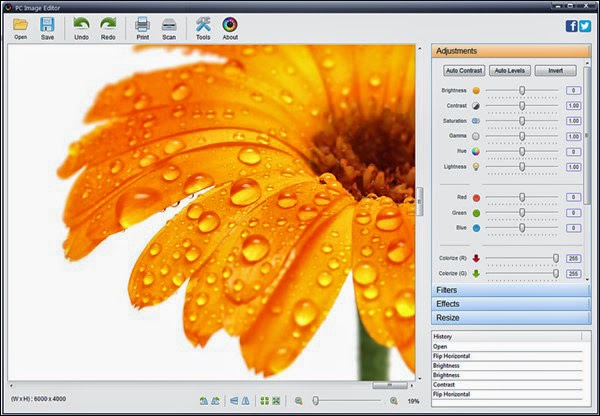Save the image with the Save icon
Screen dimensions: 600x416
pos(47,25)
